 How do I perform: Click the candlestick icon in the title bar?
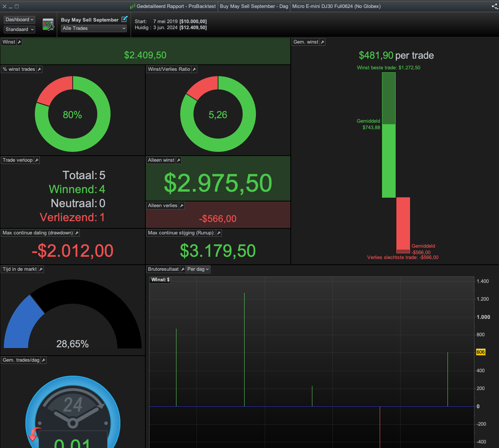coord(133,6)
